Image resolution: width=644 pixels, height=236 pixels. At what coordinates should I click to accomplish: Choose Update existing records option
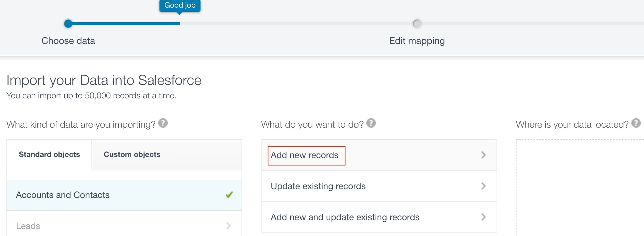pyautogui.click(x=379, y=186)
